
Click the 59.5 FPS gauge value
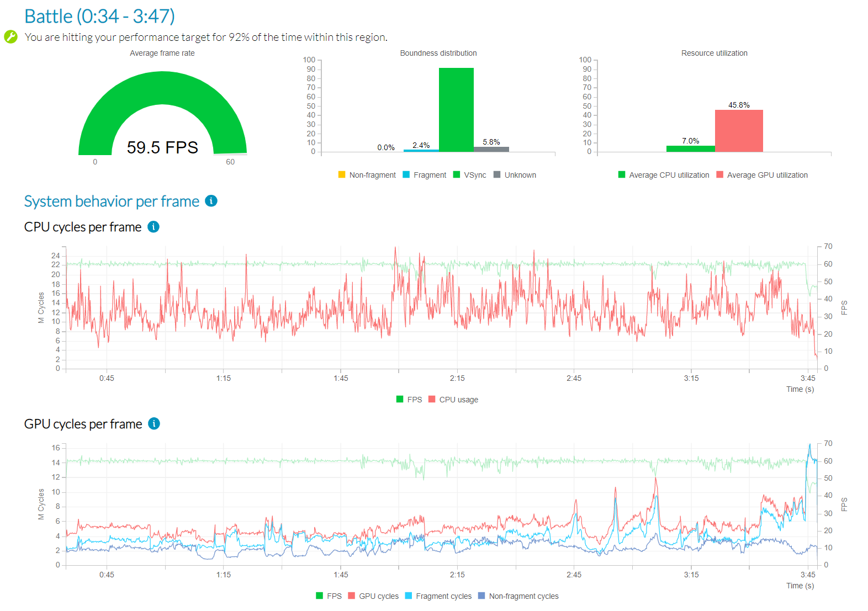pyautogui.click(x=162, y=147)
